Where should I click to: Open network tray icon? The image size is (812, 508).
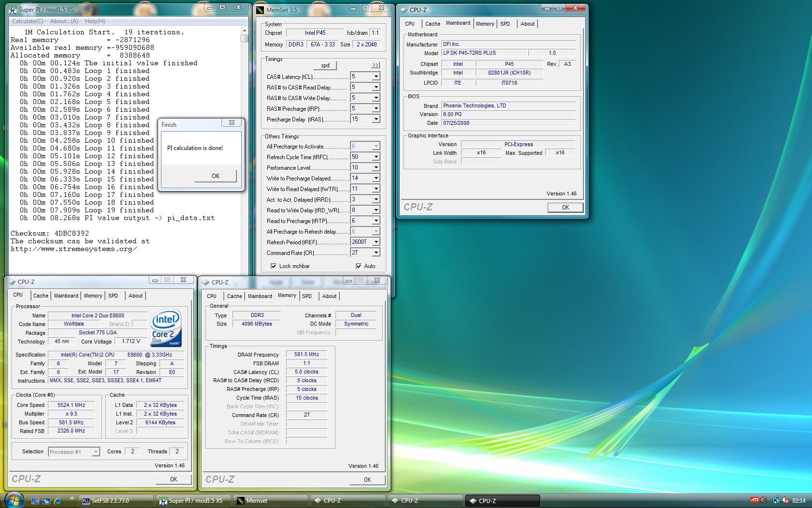point(776,500)
